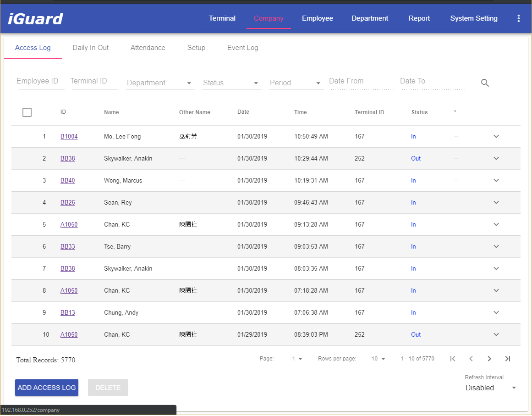Image resolution: width=532 pixels, height=416 pixels.
Task: Click the Date To field
Action: [x=433, y=82]
